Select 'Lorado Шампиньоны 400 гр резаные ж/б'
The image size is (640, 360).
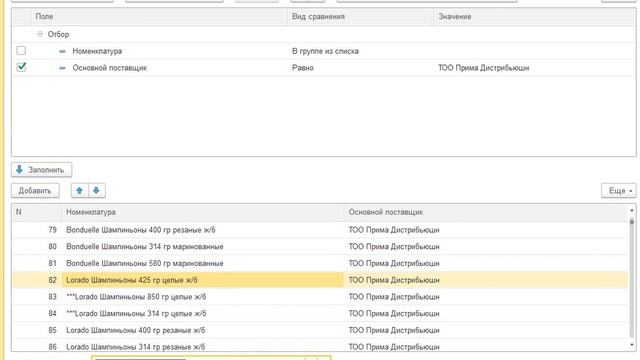(x=136, y=330)
